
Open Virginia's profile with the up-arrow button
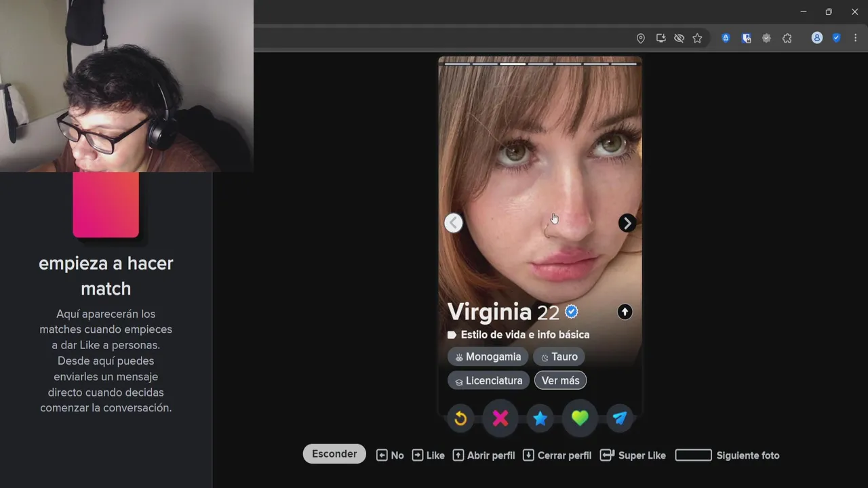coord(625,312)
